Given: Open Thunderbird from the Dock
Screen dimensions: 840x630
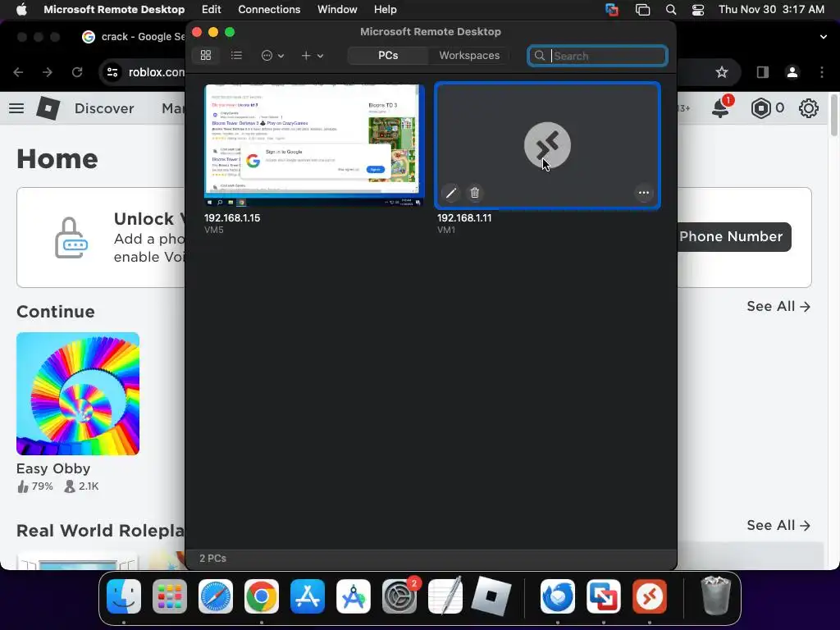Looking at the screenshot, I should pyautogui.click(x=558, y=596).
